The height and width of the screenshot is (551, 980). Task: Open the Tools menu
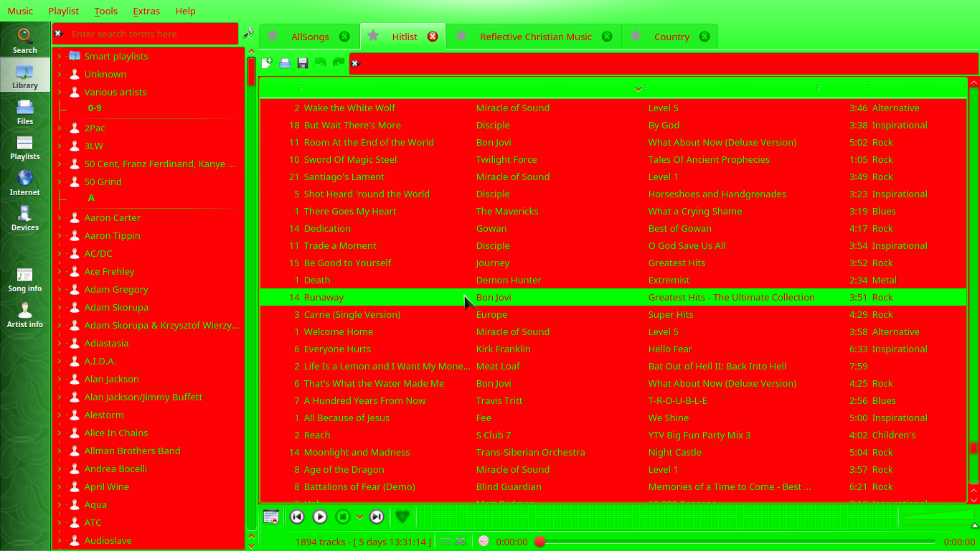click(105, 11)
